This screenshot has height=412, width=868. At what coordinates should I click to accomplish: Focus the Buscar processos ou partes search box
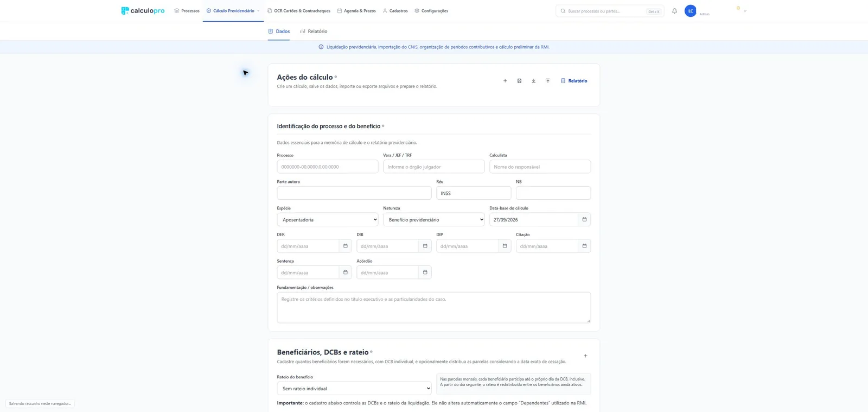[609, 11]
